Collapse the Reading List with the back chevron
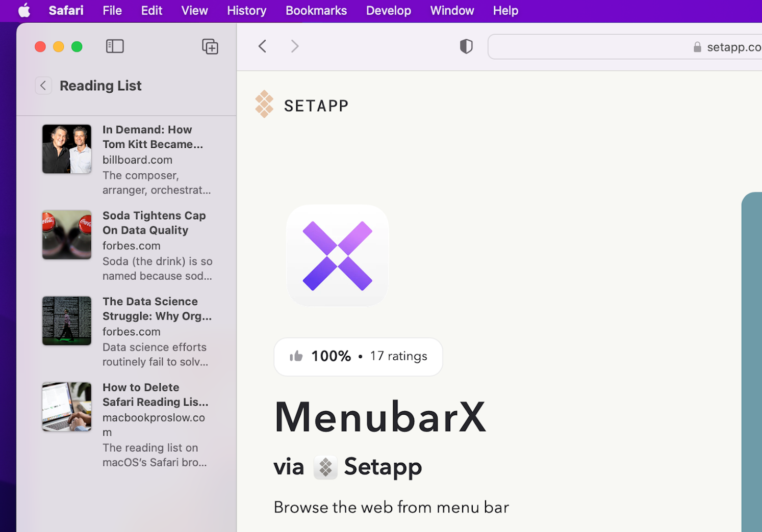 [x=43, y=85]
